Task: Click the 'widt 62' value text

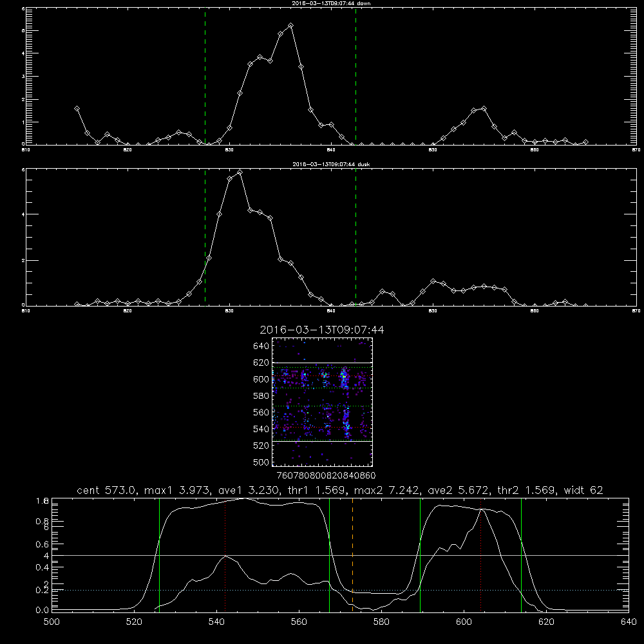Action: (583, 490)
